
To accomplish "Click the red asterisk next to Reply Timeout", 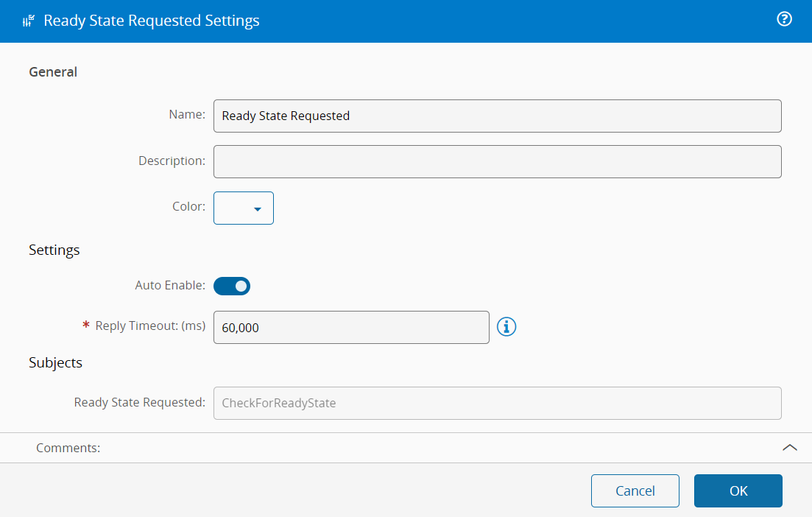I will tap(85, 326).
